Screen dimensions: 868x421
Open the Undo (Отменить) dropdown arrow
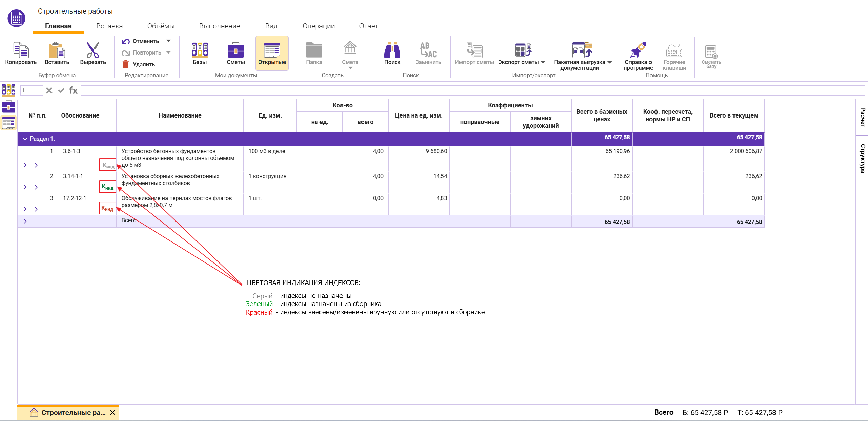click(x=168, y=41)
